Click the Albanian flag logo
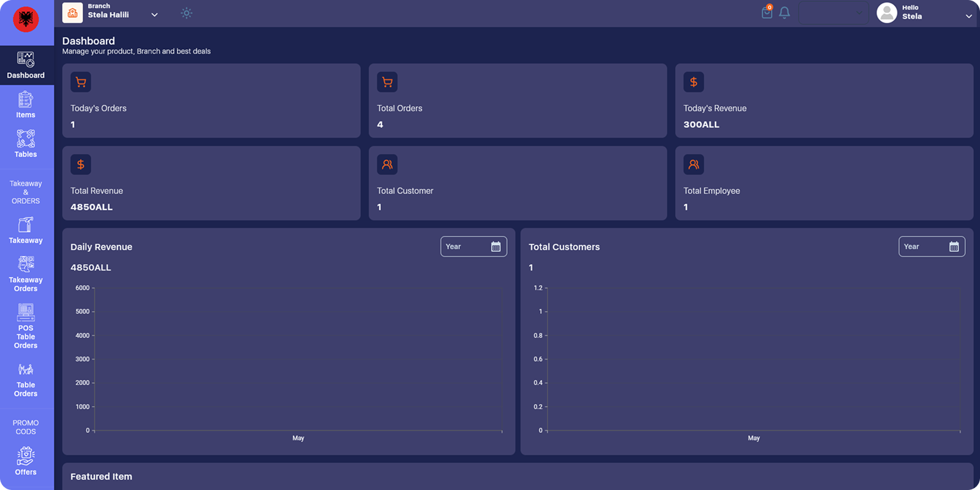Screen dimensions: 980x490 pyautogui.click(x=26, y=20)
